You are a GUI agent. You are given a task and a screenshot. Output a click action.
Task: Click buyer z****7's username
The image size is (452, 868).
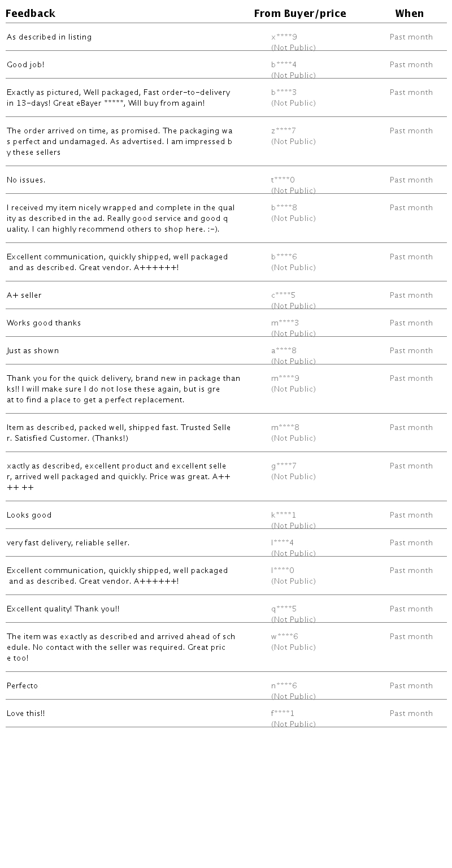click(284, 131)
